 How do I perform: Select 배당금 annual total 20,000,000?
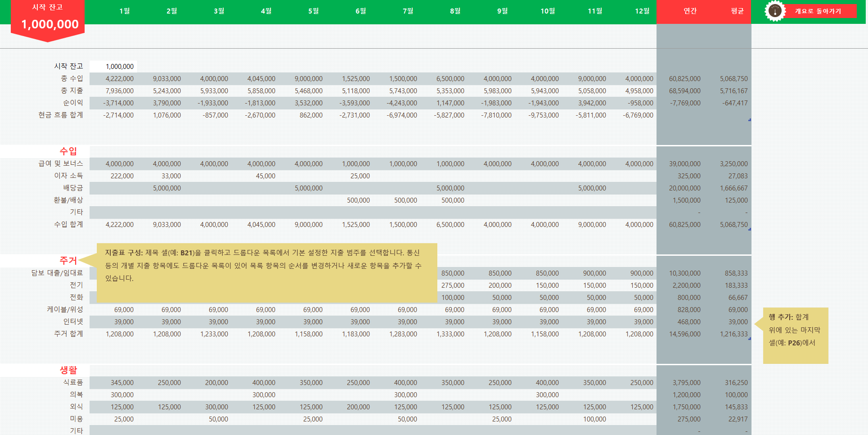click(x=685, y=188)
